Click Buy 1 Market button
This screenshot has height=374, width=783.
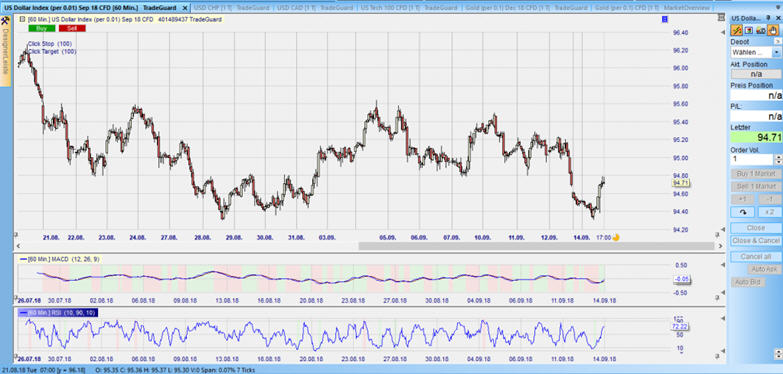pos(756,174)
